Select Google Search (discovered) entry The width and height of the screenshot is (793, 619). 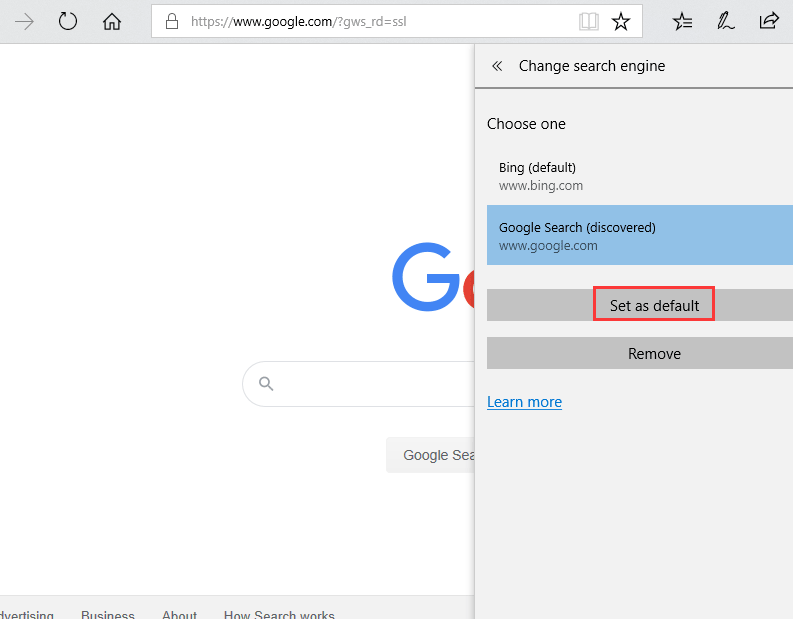640,235
